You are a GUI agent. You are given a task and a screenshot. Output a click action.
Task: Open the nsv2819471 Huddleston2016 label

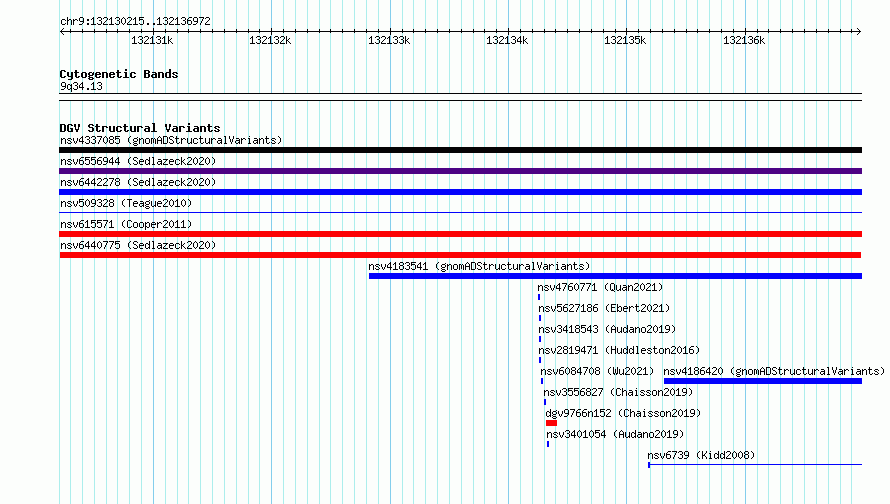(619, 350)
